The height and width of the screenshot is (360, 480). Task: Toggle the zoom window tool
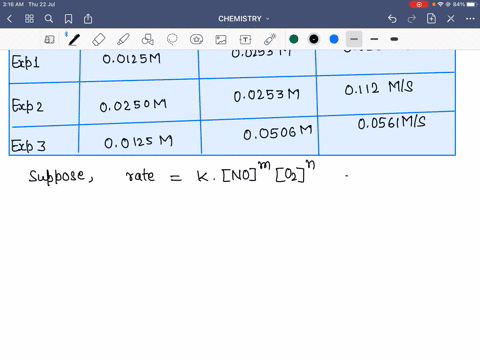49,40
